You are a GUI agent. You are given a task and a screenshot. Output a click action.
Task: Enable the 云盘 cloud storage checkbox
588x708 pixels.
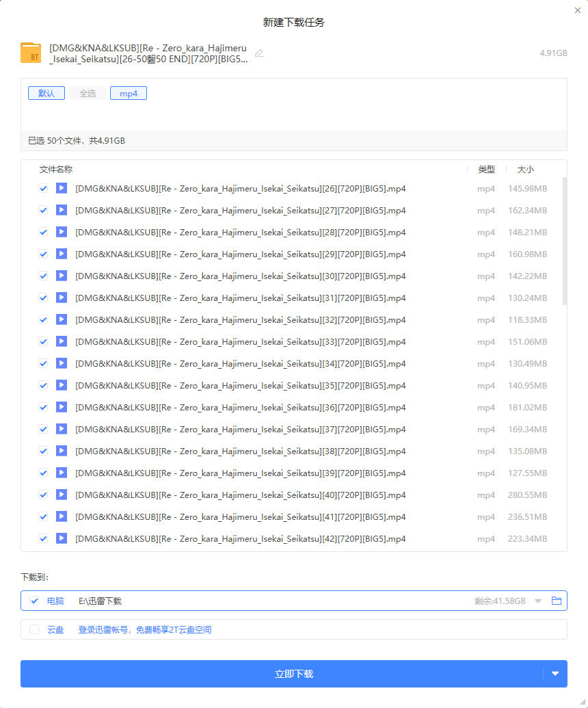(34, 629)
